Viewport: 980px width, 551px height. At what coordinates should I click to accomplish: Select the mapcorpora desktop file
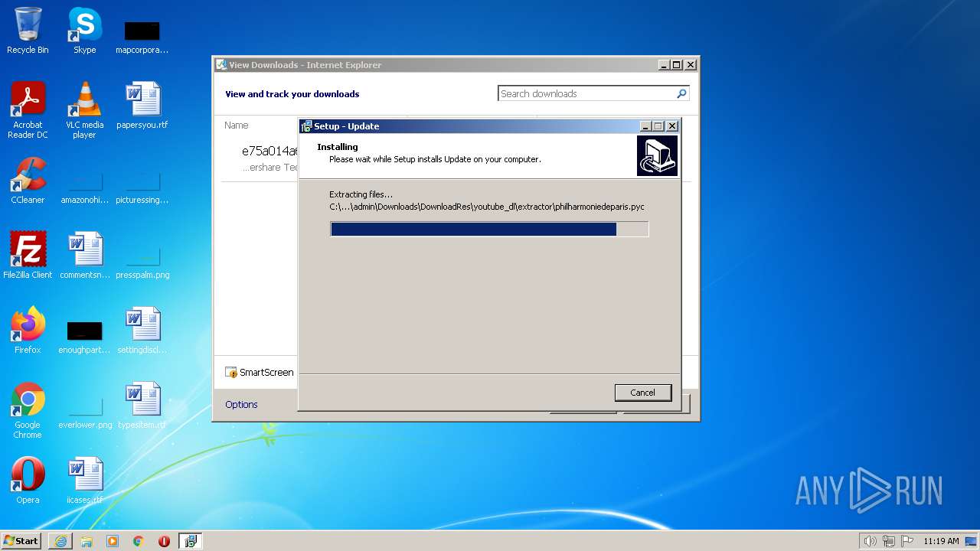[x=142, y=37]
